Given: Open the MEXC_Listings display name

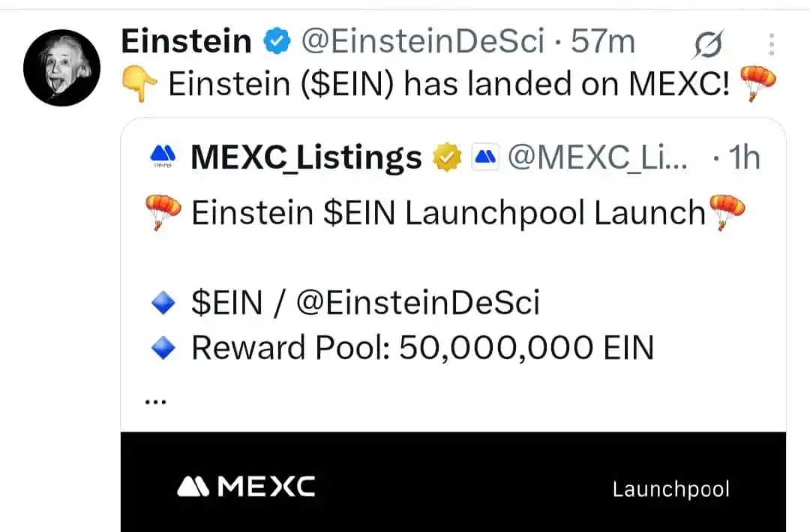Looking at the screenshot, I should point(306,157).
